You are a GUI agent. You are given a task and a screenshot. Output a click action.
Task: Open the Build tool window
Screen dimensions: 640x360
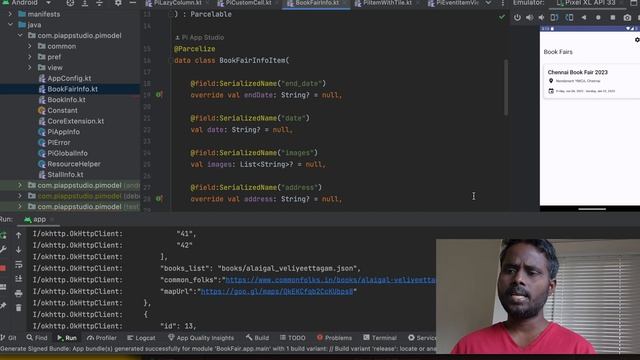(257, 338)
